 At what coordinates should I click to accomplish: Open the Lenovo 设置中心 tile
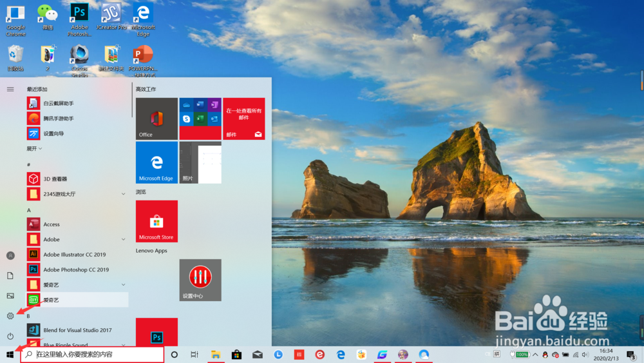pyautogui.click(x=200, y=280)
